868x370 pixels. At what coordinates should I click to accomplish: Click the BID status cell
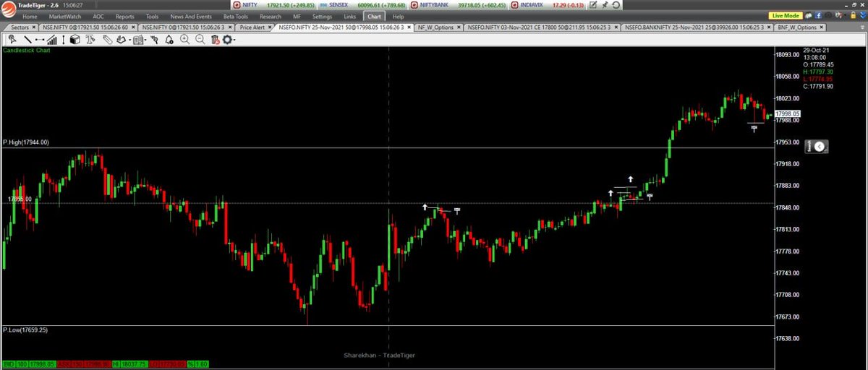pyautogui.click(x=9, y=365)
